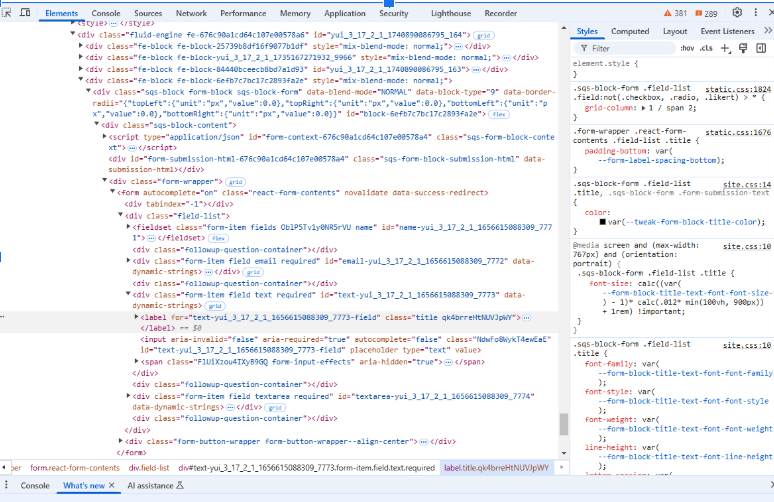Screen dimensions: 774x502
Task: Open the static.css:1824 source link
Action: click(738, 89)
